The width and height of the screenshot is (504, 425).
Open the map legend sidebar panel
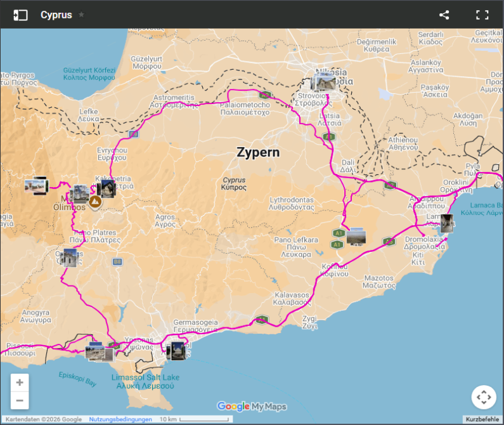[x=20, y=15]
